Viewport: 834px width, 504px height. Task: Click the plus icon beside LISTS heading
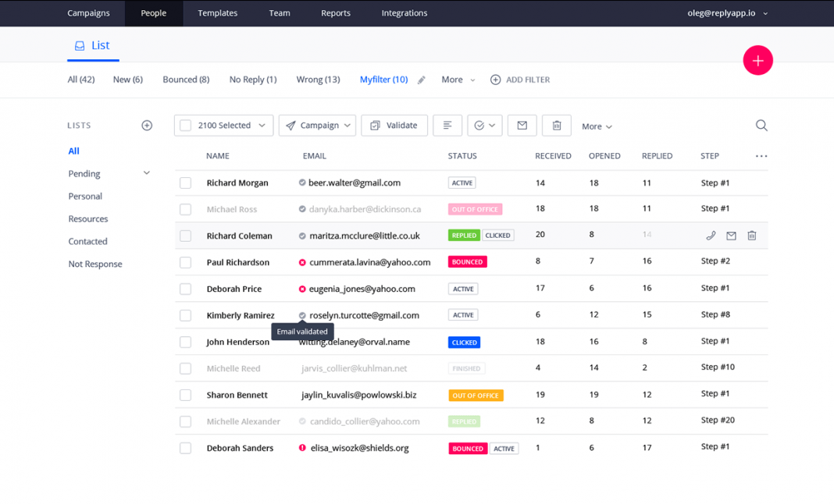147,126
